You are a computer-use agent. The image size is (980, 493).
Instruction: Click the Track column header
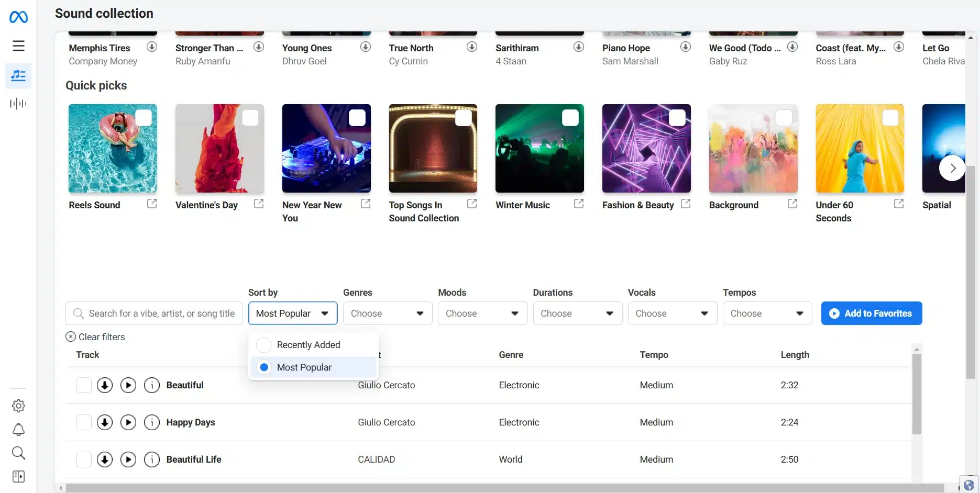[87, 355]
